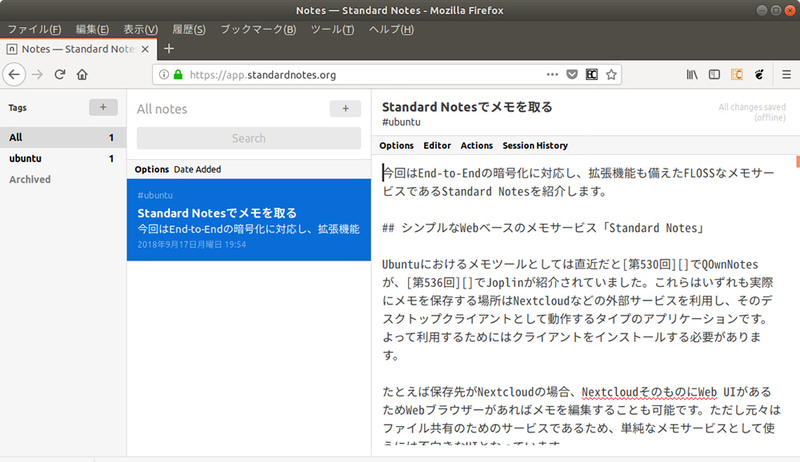Open the editor Options menu
Screen dimensions: 800x462
click(x=396, y=145)
